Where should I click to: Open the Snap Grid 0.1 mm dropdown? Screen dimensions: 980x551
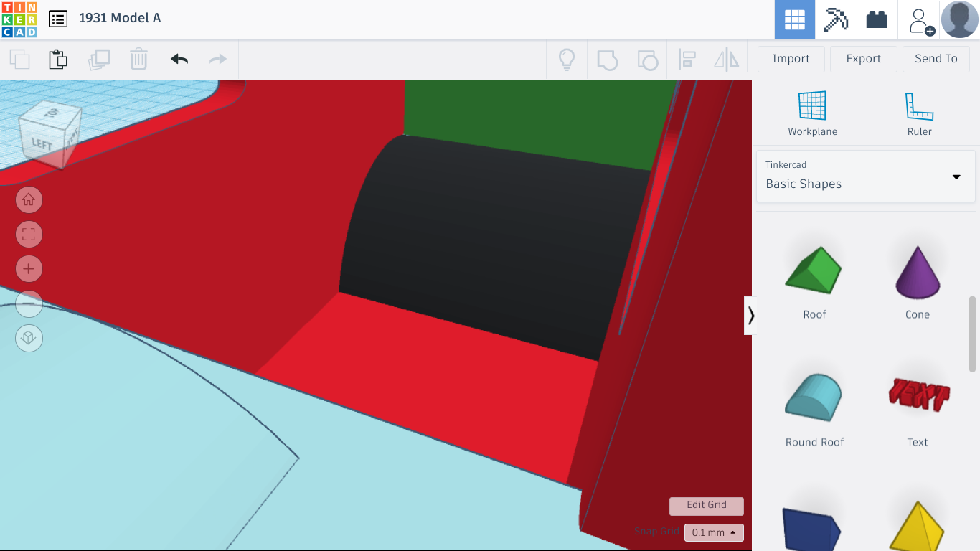coord(714,532)
